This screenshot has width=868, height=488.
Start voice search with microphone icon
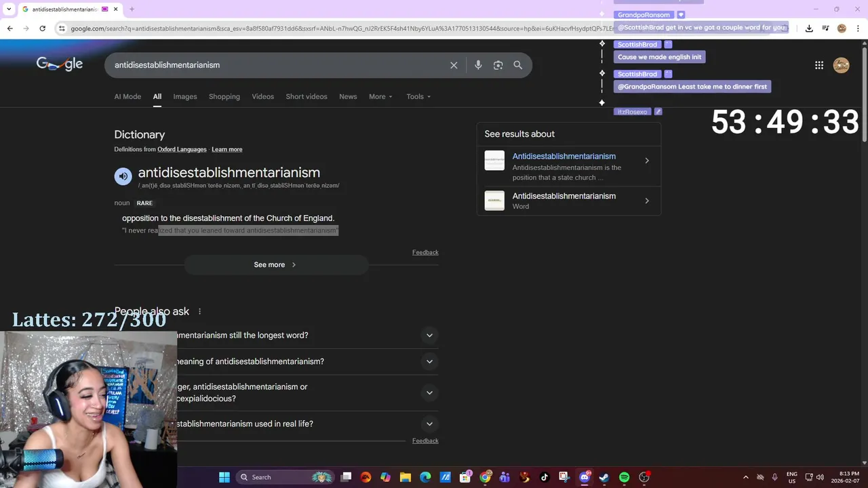(478, 65)
